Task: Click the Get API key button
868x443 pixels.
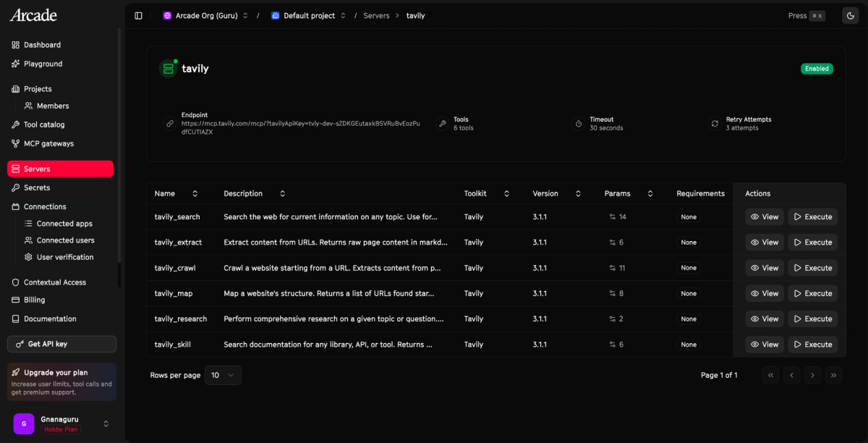Action: pos(61,344)
